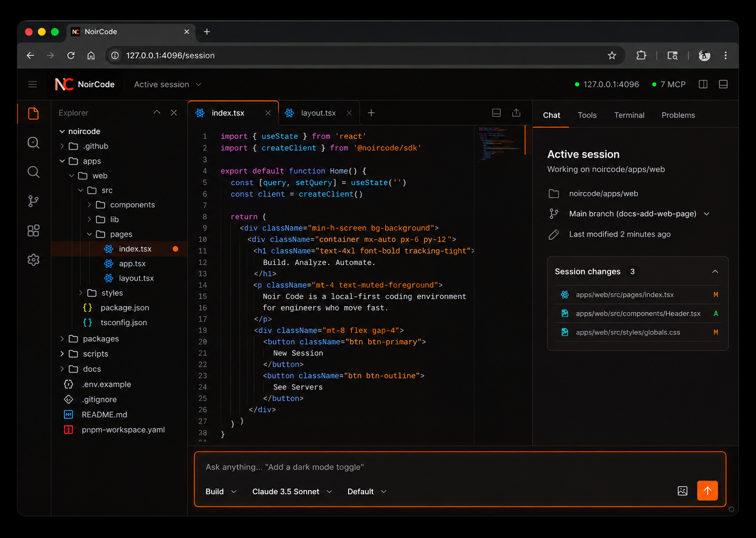This screenshot has height=538, width=756.
Task: Add a new editor tab
Action: tap(371, 113)
